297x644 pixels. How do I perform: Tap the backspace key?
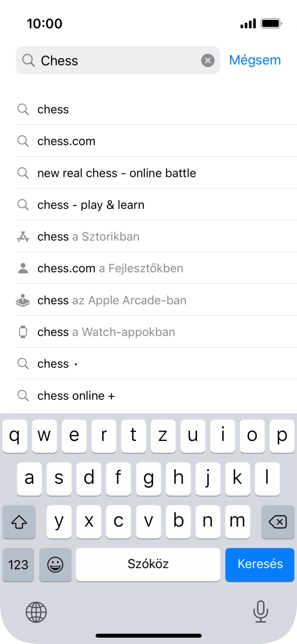[278, 522]
